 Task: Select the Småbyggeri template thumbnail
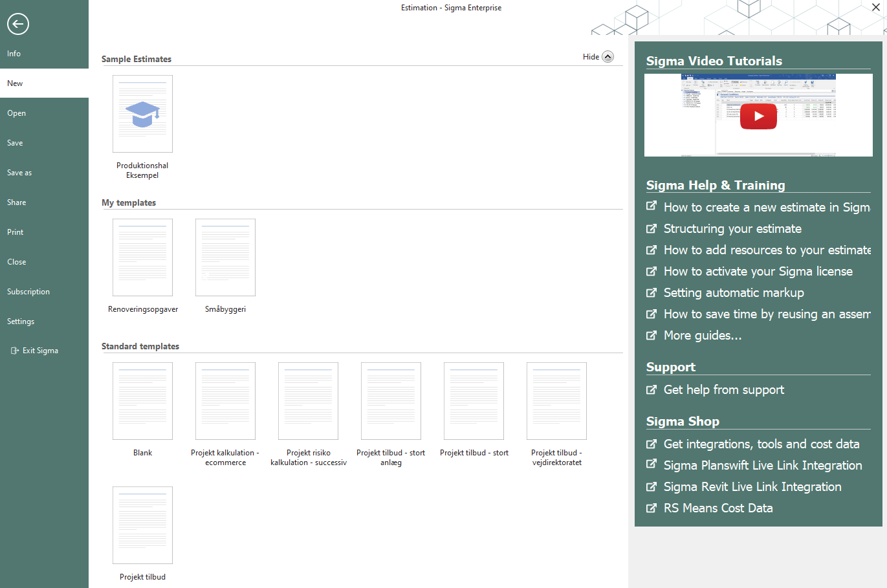(x=225, y=257)
